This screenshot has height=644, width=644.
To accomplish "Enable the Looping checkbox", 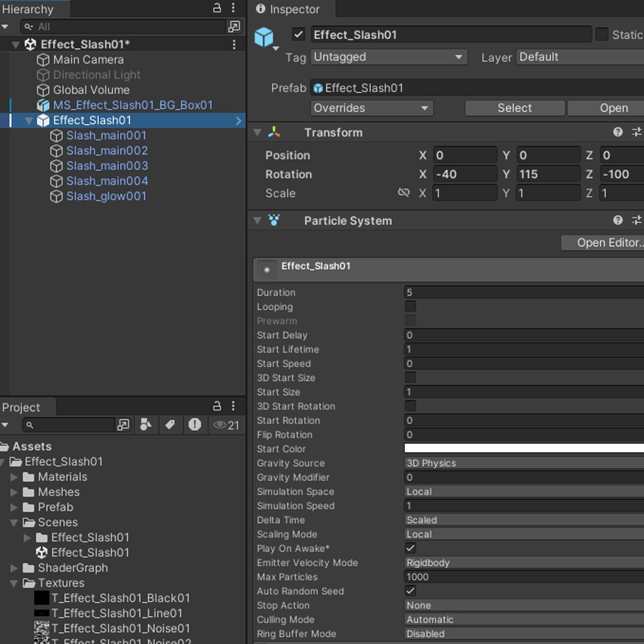I will (x=411, y=306).
